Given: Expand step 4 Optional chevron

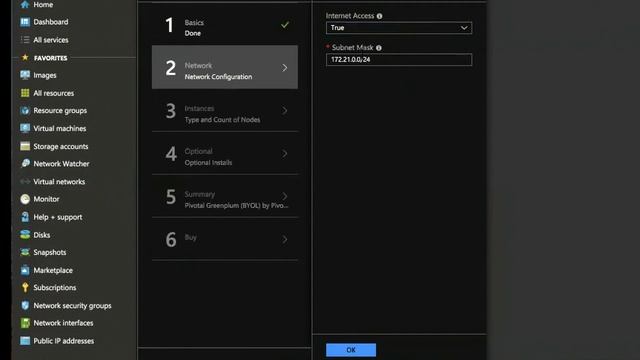Looking at the screenshot, I should coord(285,153).
